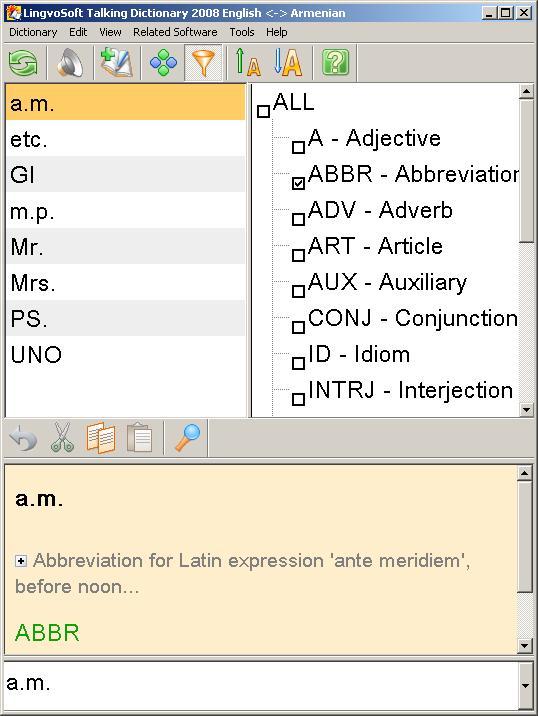
Task: Click the scissors cut icon
Action: 62,438
